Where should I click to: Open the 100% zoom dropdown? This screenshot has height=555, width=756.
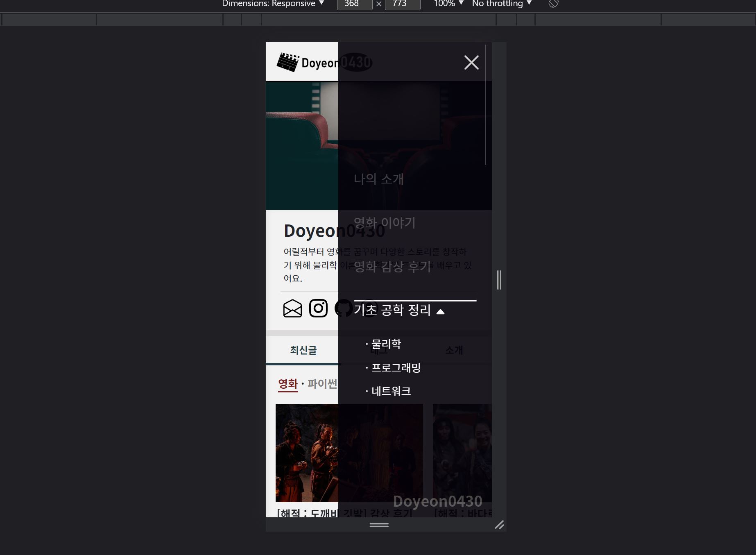(x=448, y=4)
